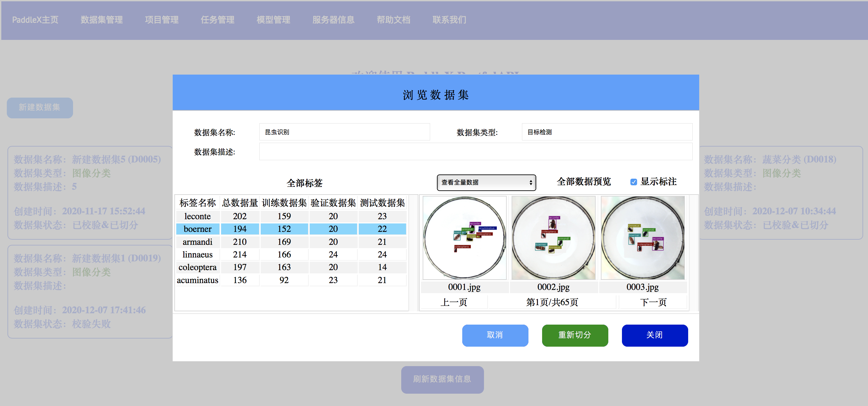This screenshot has height=406, width=868.
Task: Go to the 任务管理 menu item
Action: pos(217,20)
